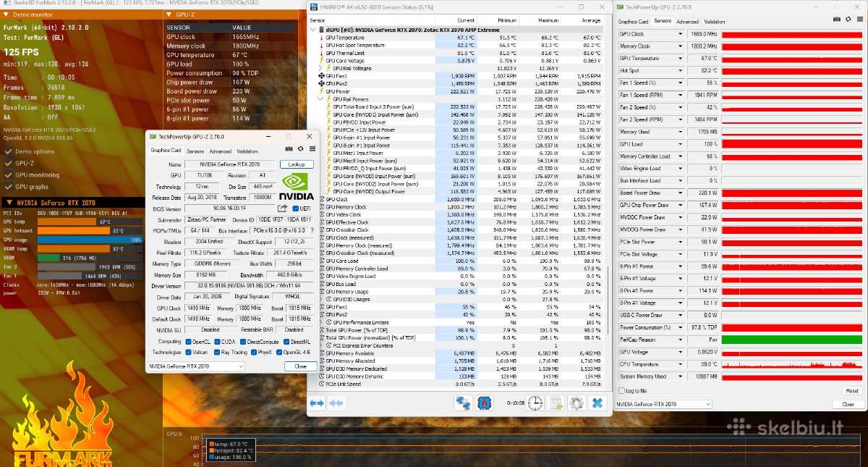Click the GPU Temperature red sensor graph
Viewport: 868px width, 467px height.
click(x=791, y=59)
